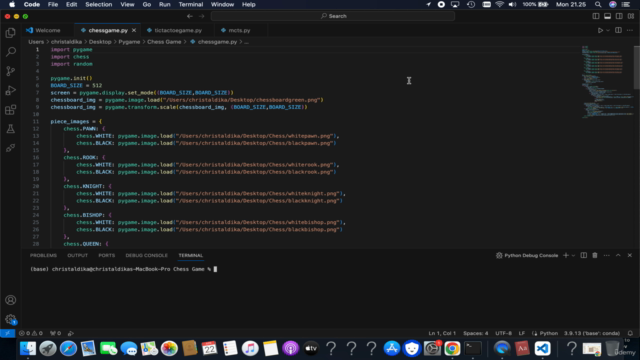Open the Terminal menu in menu bar
The height and width of the screenshot is (360, 640).
pos(191,4)
